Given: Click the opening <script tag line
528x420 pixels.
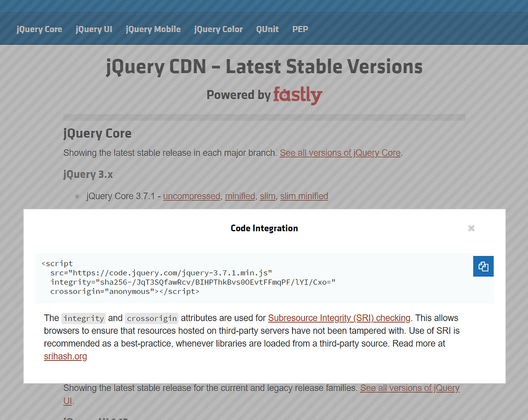Looking at the screenshot, I should click(x=57, y=263).
